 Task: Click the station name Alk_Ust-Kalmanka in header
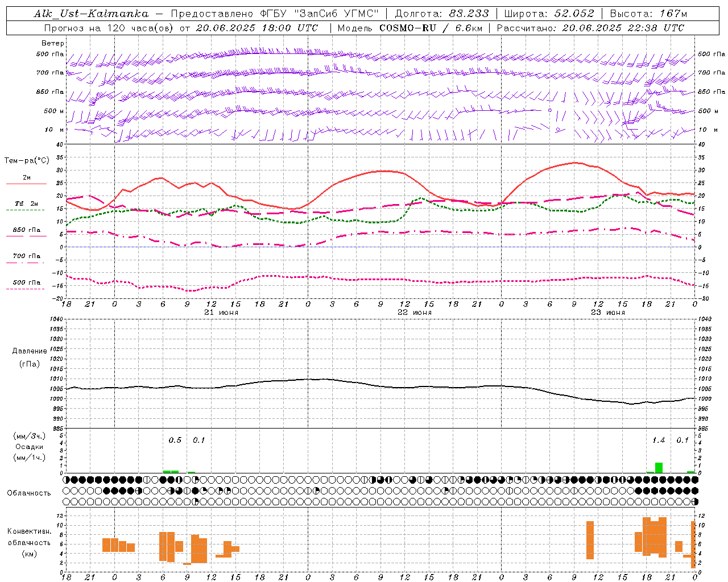click(x=92, y=14)
